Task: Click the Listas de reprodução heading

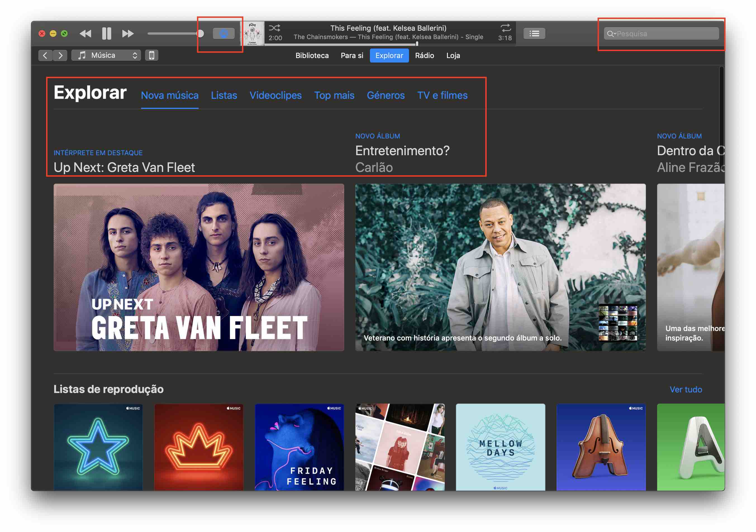Action: click(108, 389)
